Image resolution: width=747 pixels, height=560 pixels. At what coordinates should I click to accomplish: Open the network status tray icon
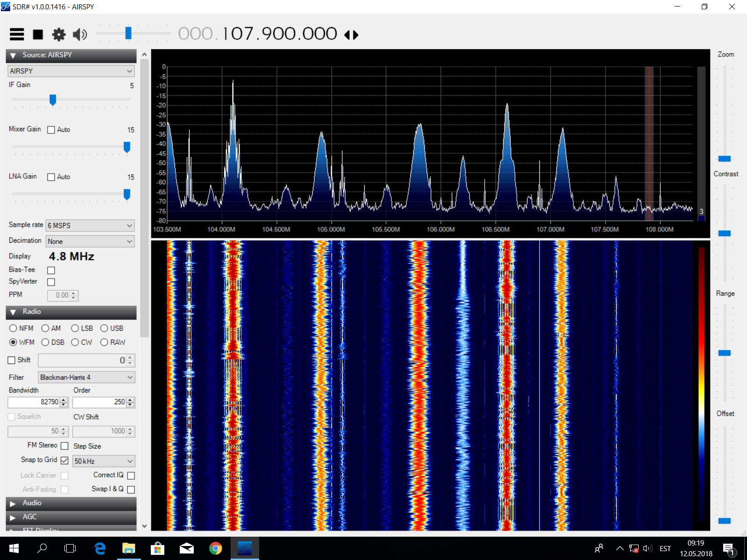(x=634, y=549)
